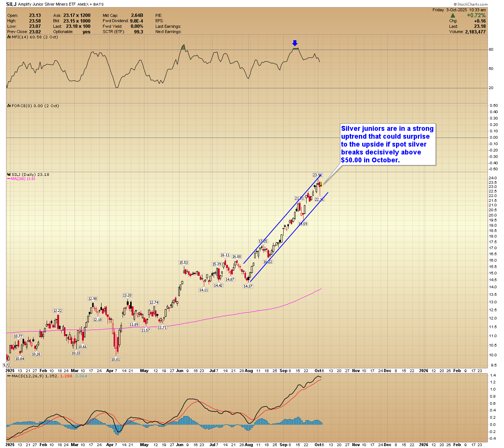Click the 'Next Earnings:' label
Viewport: 504px width, 448px height.
[168, 32]
